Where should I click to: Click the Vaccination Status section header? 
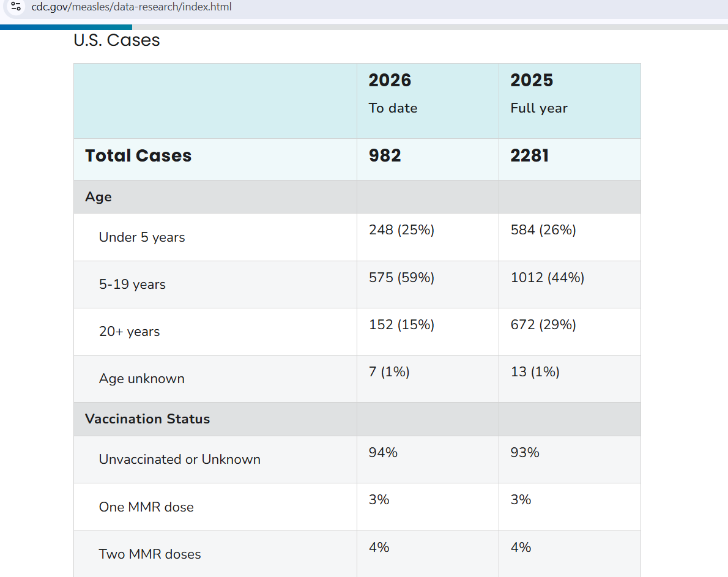147,419
